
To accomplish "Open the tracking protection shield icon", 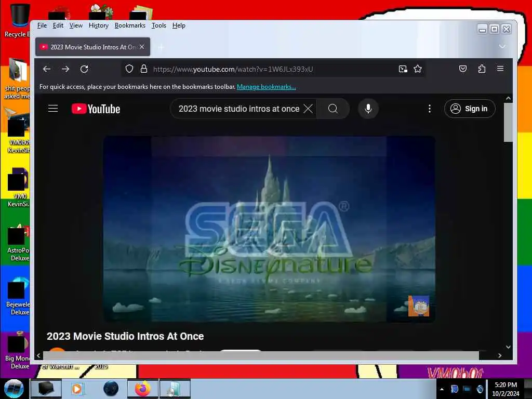I will pos(129,69).
